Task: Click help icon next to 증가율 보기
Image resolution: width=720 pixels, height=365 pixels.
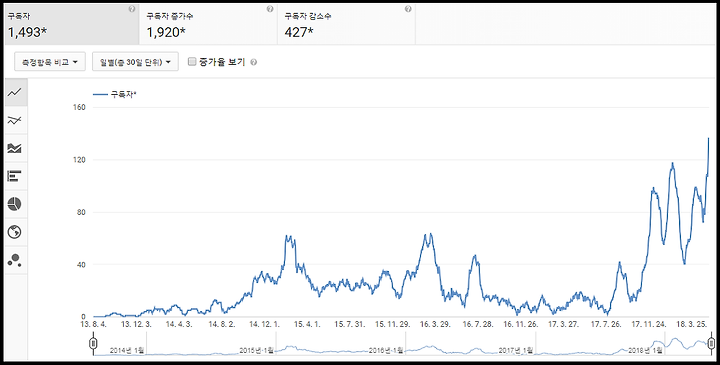Action: coord(254,62)
